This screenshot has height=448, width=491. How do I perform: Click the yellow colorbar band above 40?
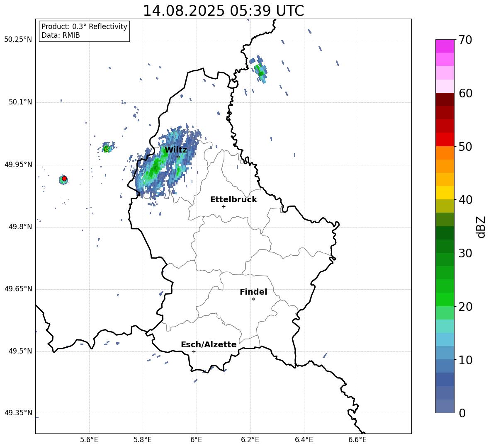(x=445, y=193)
